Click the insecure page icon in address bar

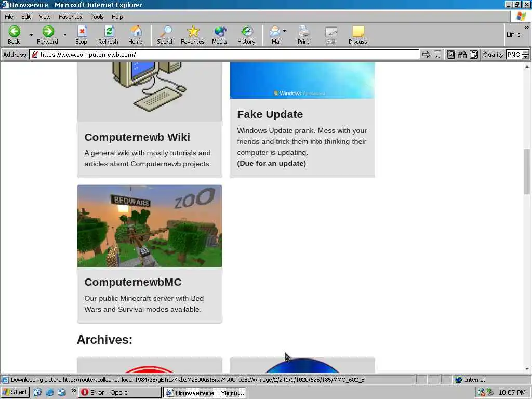35,55
